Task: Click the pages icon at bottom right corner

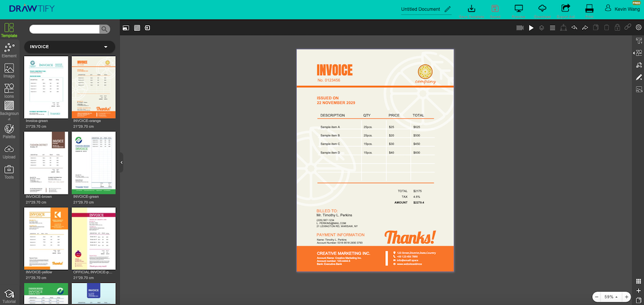Action: (x=638, y=300)
